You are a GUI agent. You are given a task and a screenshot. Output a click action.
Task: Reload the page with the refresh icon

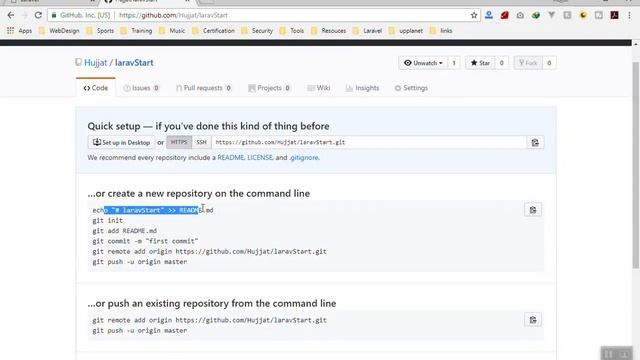(x=38, y=15)
